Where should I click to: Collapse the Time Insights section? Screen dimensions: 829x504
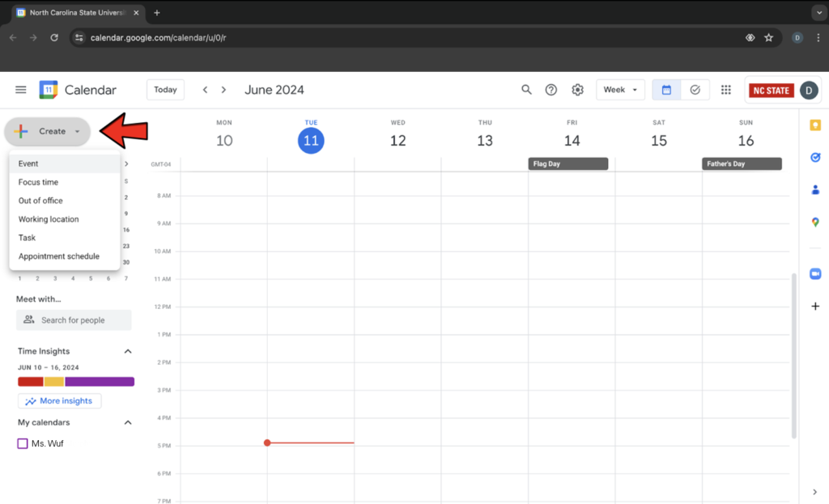click(127, 351)
